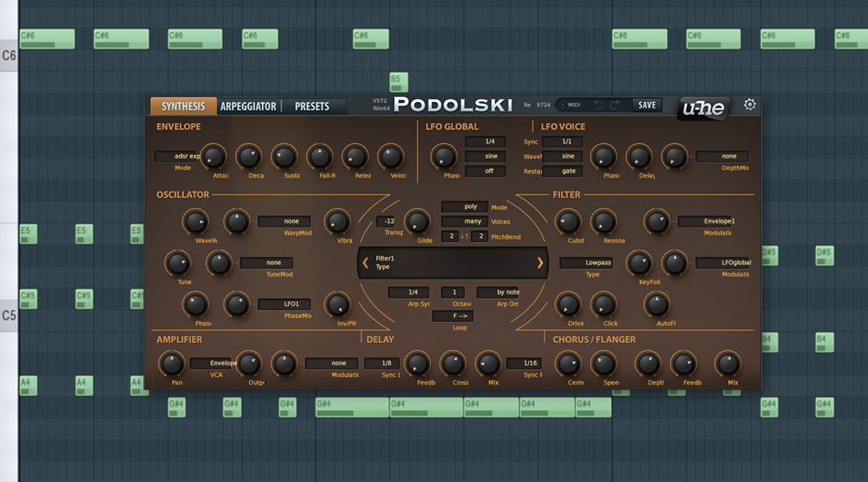Advance to next preset with right chevron

pos(539,263)
